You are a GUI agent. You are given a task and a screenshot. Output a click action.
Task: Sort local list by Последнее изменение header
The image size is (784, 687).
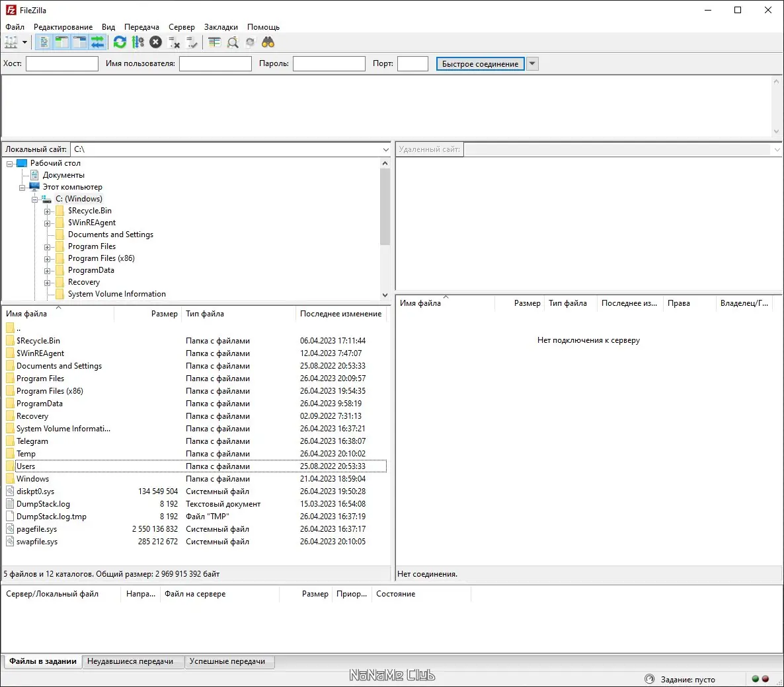[x=341, y=314]
